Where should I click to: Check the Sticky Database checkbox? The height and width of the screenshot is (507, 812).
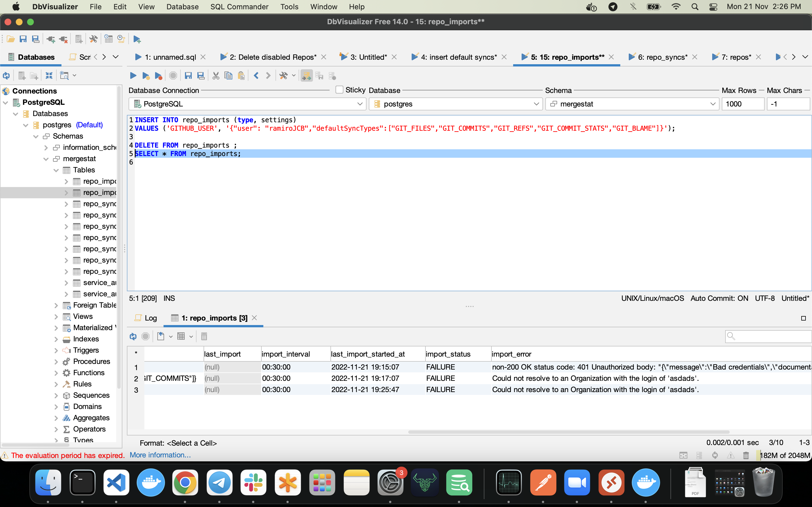[339, 90]
